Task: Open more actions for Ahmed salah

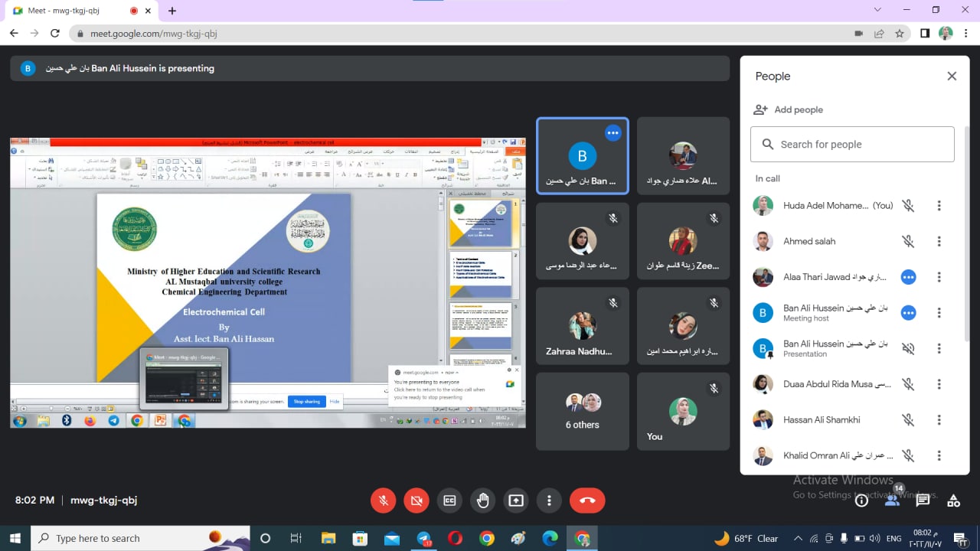Action: [939, 241]
